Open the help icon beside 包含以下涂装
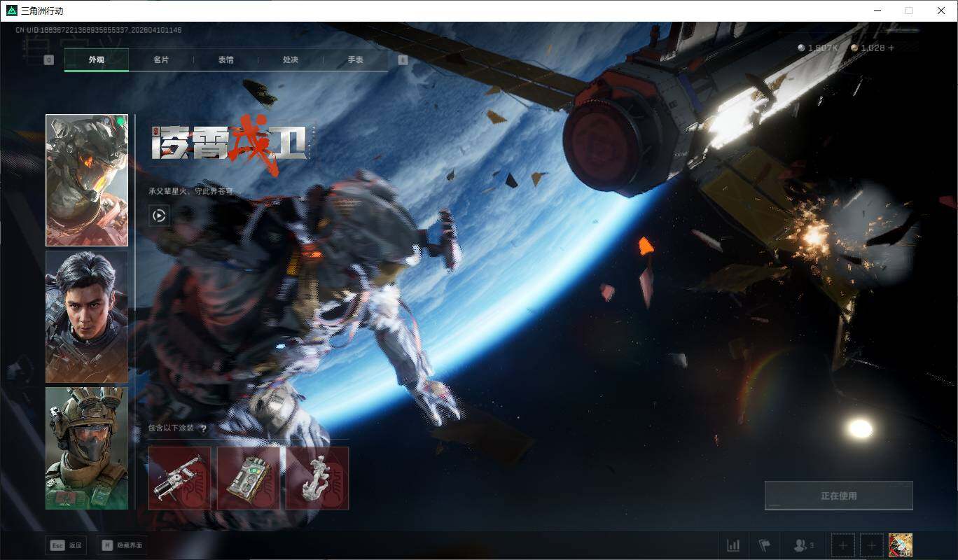This screenshot has height=560, width=958. [x=203, y=428]
